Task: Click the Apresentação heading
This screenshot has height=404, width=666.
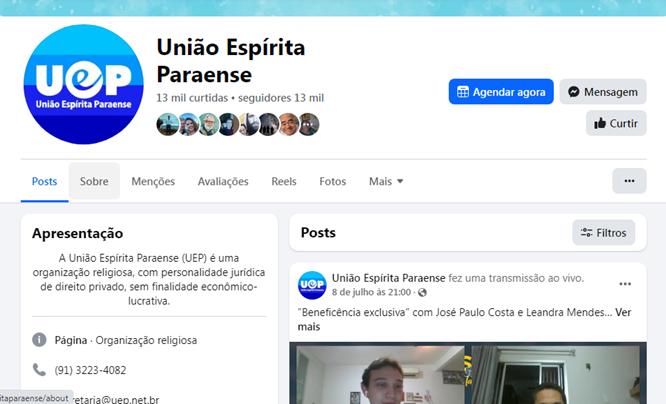Action: click(x=78, y=233)
